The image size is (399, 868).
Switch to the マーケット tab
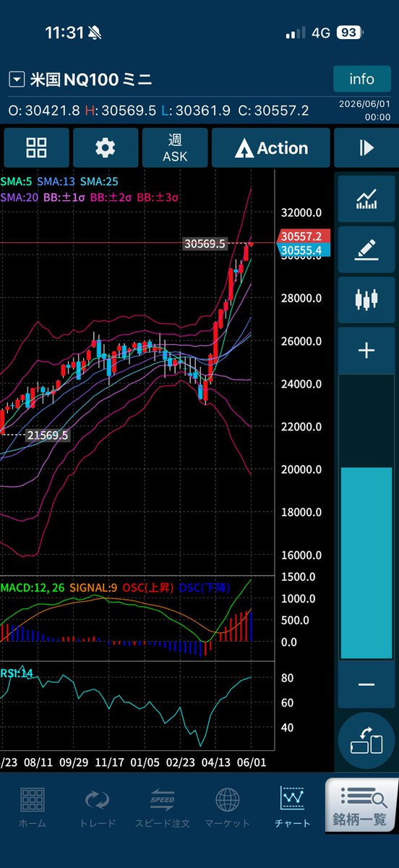coord(228,807)
